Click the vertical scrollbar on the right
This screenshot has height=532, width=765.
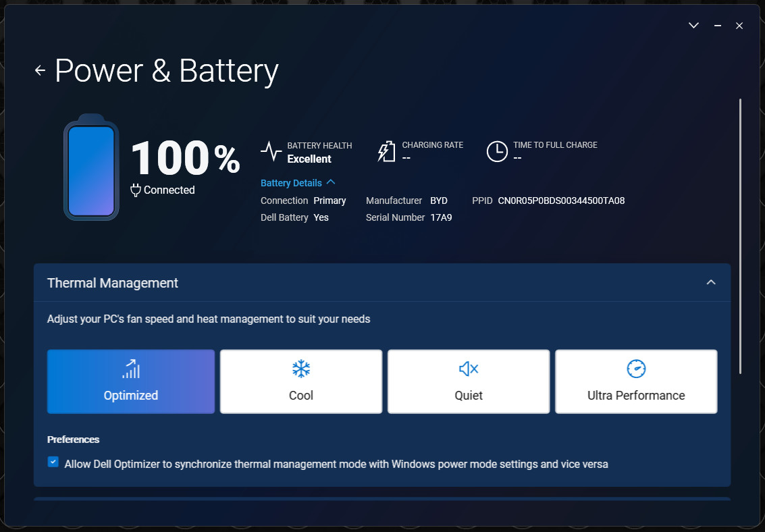[740, 236]
